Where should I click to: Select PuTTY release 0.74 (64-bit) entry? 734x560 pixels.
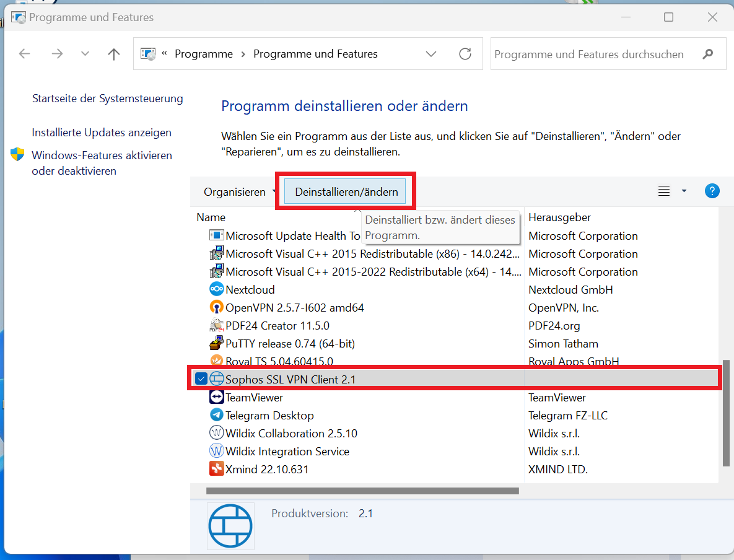(291, 344)
